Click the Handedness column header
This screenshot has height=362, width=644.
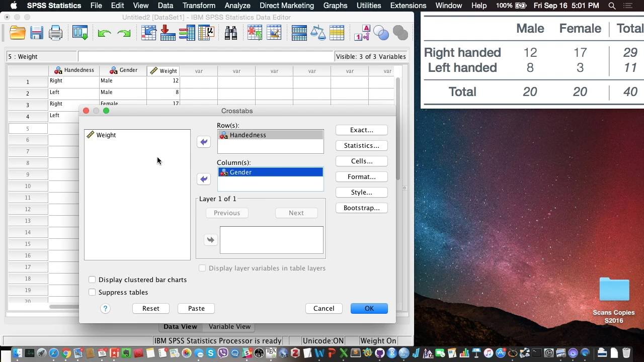[74, 71]
